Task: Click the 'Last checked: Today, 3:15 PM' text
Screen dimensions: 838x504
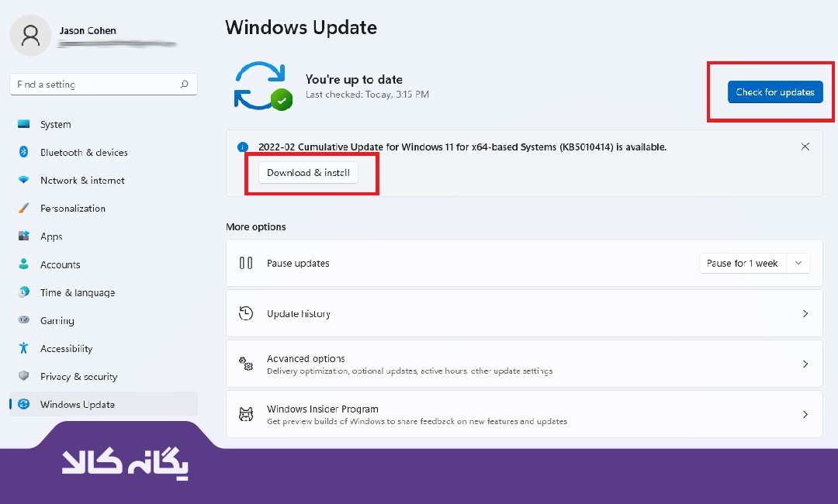Action: pos(367,95)
